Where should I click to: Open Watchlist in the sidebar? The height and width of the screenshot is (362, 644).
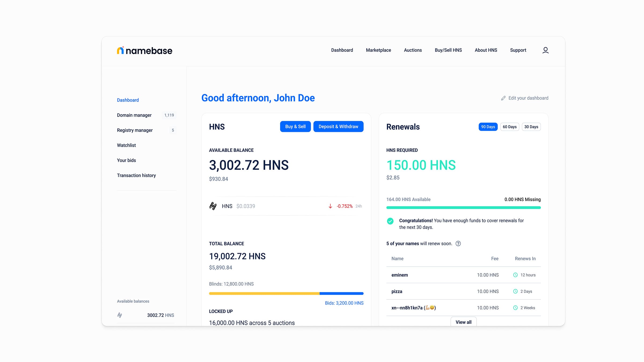tap(126, 145)
